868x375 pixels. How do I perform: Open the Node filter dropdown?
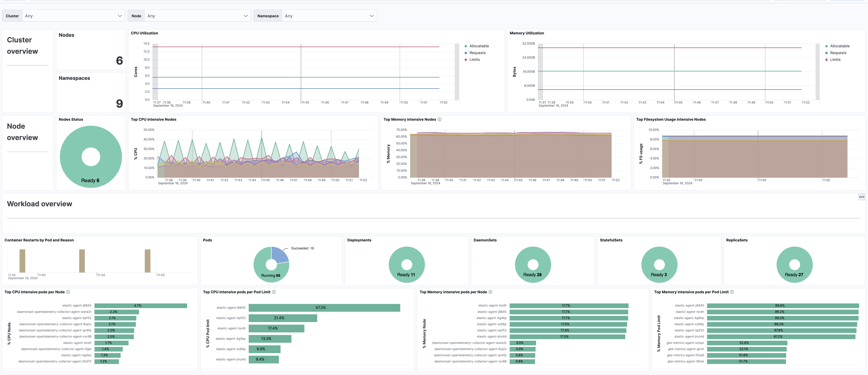pyautogui.click(x=197, y=15)
